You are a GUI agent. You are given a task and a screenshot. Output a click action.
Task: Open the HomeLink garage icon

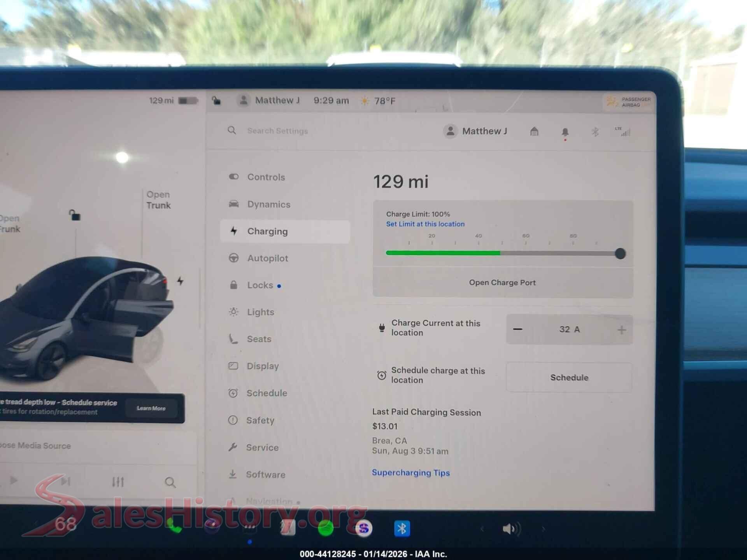(x=534, y=131)
